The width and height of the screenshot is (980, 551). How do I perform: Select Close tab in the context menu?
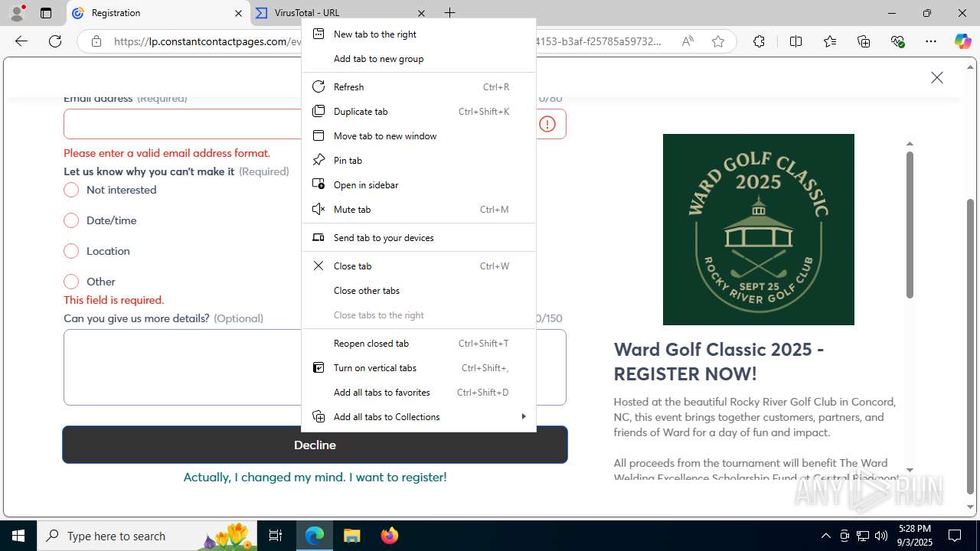(x=419, y=266)
